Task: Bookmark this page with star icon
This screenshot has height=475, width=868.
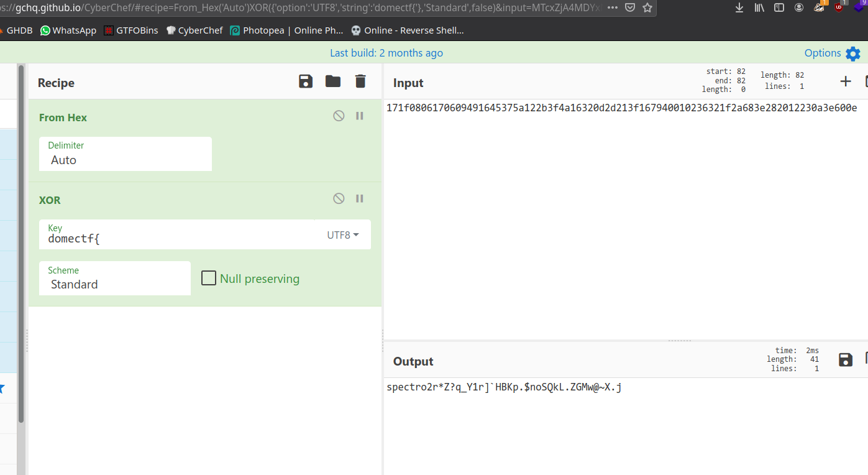Action: pos(647,7)
